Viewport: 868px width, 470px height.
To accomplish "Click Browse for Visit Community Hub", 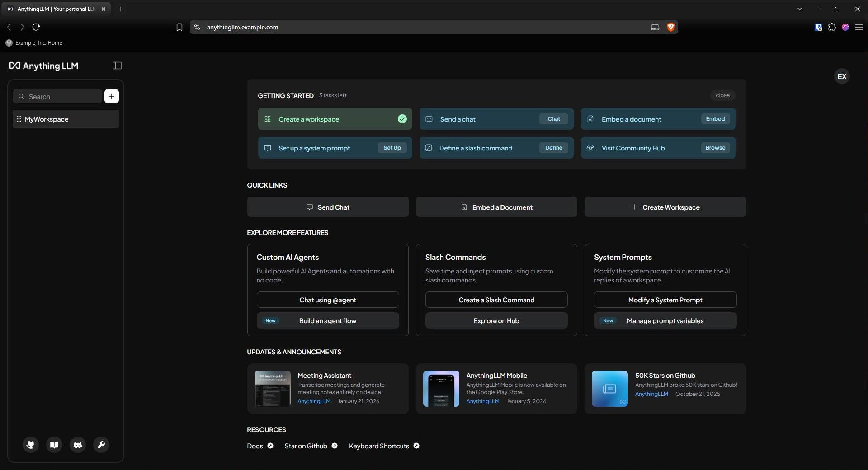I will coord(715,148).
